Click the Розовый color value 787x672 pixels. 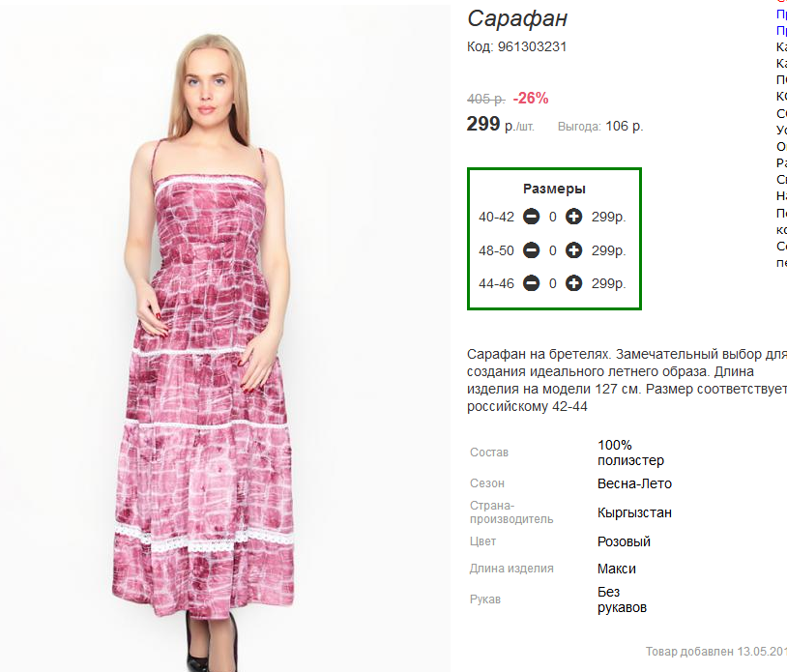click(x=624, y=541)
